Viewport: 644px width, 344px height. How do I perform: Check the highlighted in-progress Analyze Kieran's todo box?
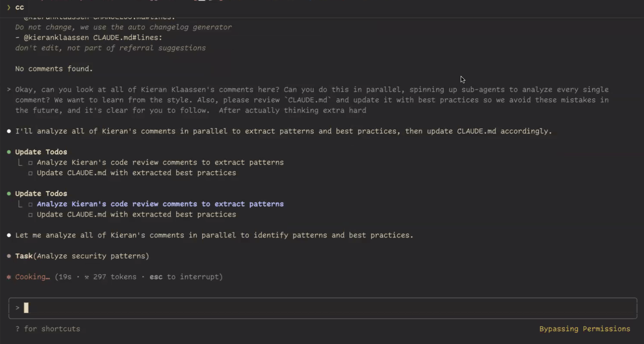30,204
